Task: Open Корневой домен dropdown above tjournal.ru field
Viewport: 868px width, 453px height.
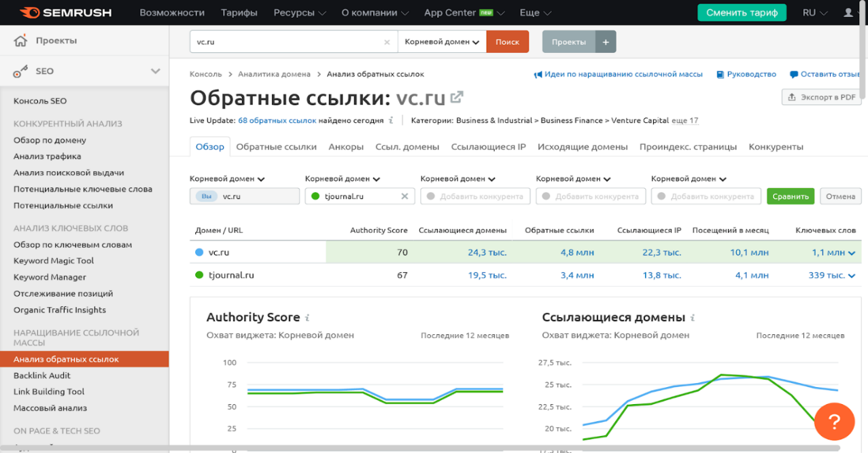Action: 343,179
